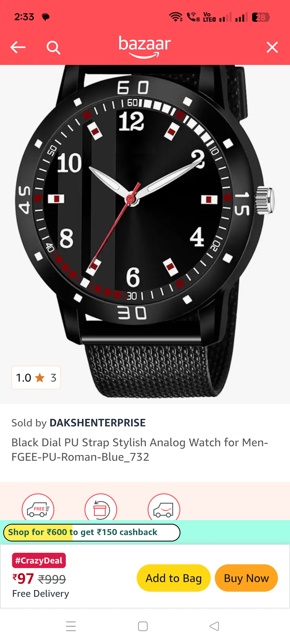The height and width of the screenshot is (644, 290).
Task: Tap the Android back navigation triangle
Action: point(214,626)
